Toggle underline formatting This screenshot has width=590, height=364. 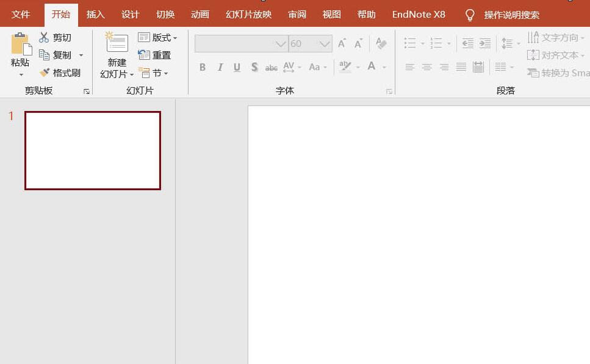(x=237, y=68)
